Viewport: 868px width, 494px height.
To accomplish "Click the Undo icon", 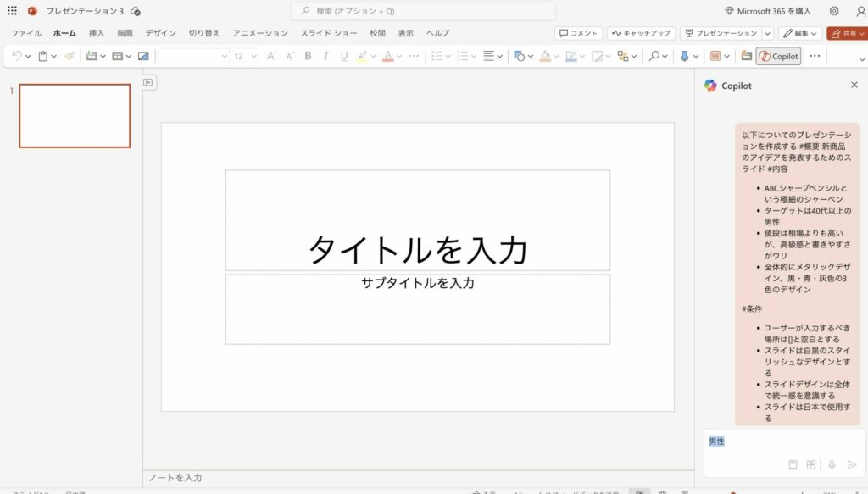I will click(15, 56).
